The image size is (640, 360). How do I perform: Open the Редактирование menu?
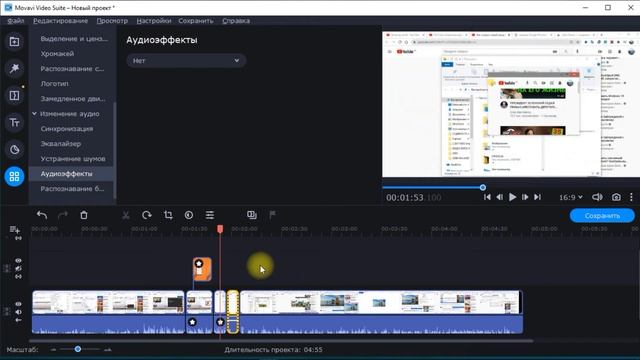tap(60, 21)
